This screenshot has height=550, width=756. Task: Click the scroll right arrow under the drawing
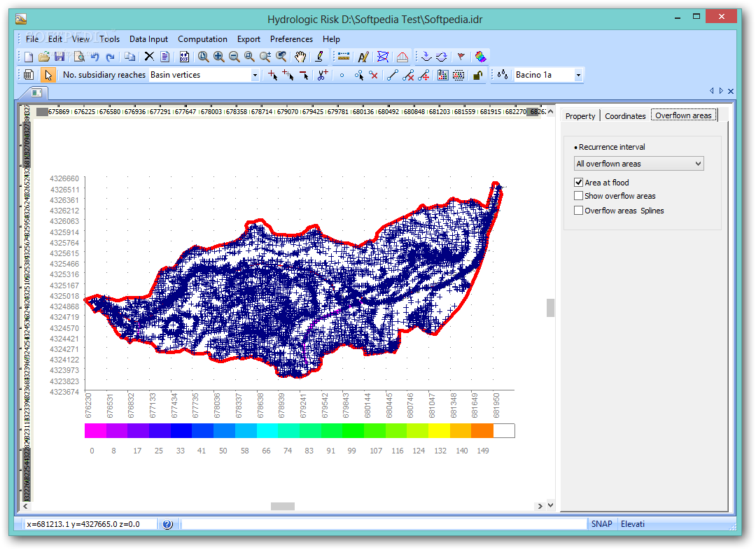(x=540, y=506)
